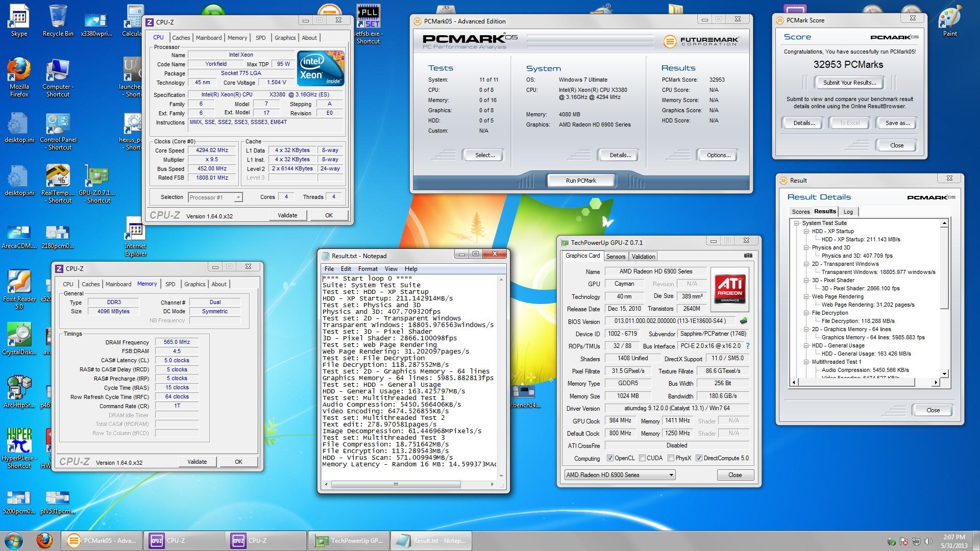
Task: Open 5200pcm0 desktop file icon
Action: pos(19,502)
